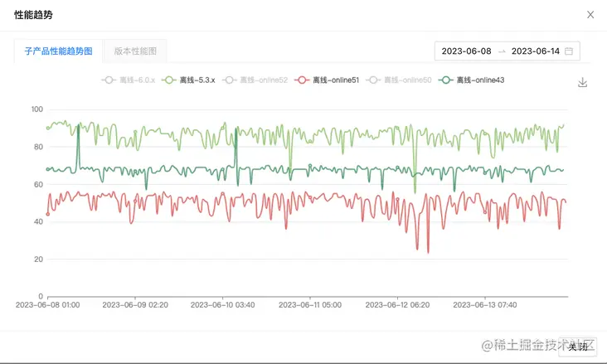Toggle 离线-online52 series legend

[255, 80]
